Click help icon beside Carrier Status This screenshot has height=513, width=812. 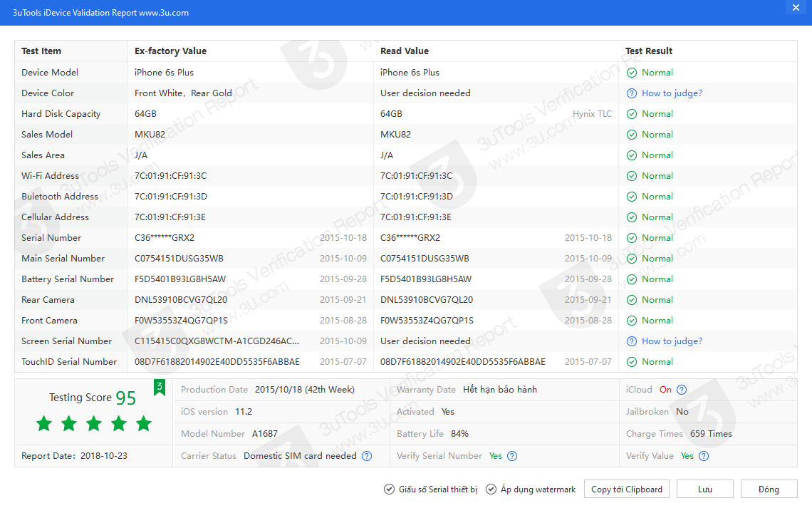click(367, 456)
